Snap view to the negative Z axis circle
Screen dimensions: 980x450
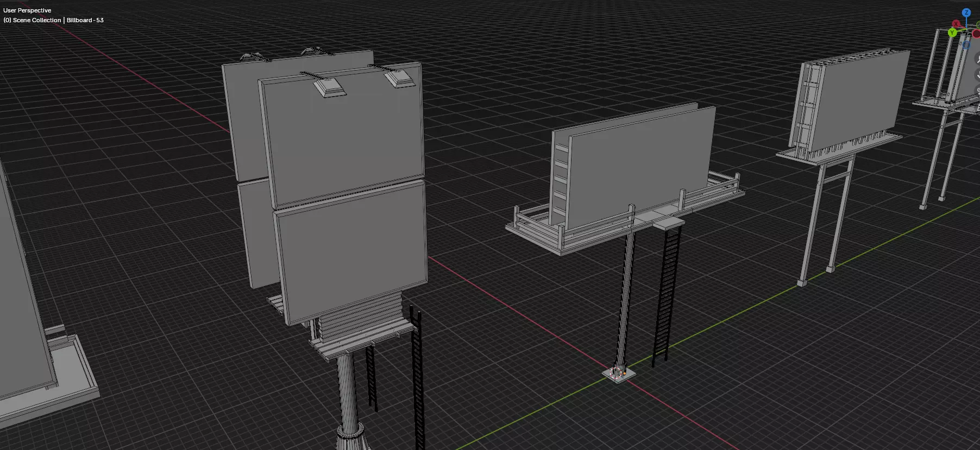(x=966, y=46)
